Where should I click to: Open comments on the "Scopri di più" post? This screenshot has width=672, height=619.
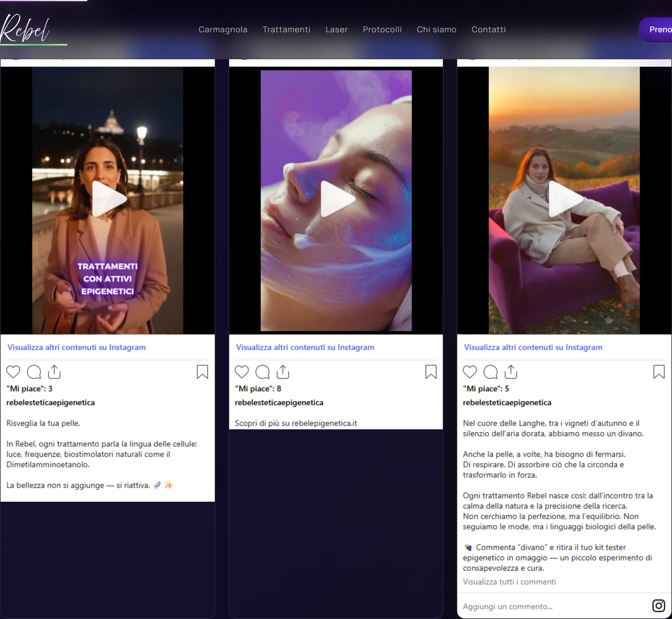[262, 372]
